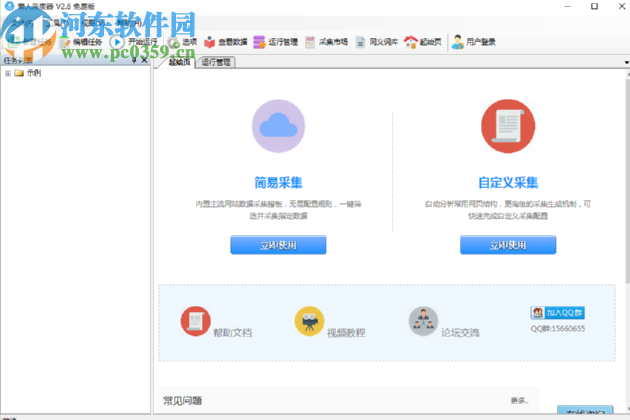Click the 用户登录 user login icon

pos(457,42)
